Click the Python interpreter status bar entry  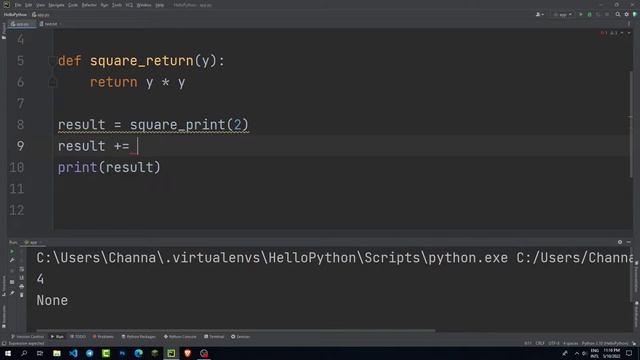tap(605, 343)
